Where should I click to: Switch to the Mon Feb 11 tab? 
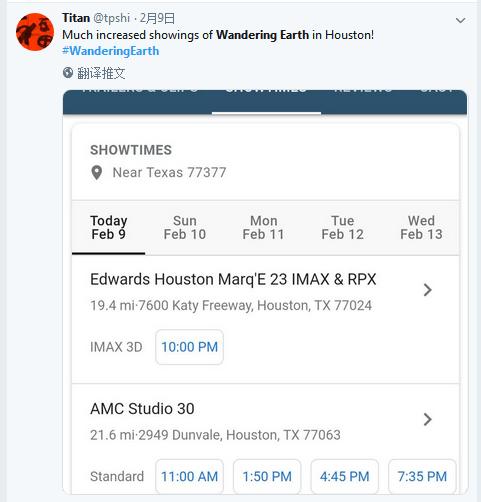[263, 228]
